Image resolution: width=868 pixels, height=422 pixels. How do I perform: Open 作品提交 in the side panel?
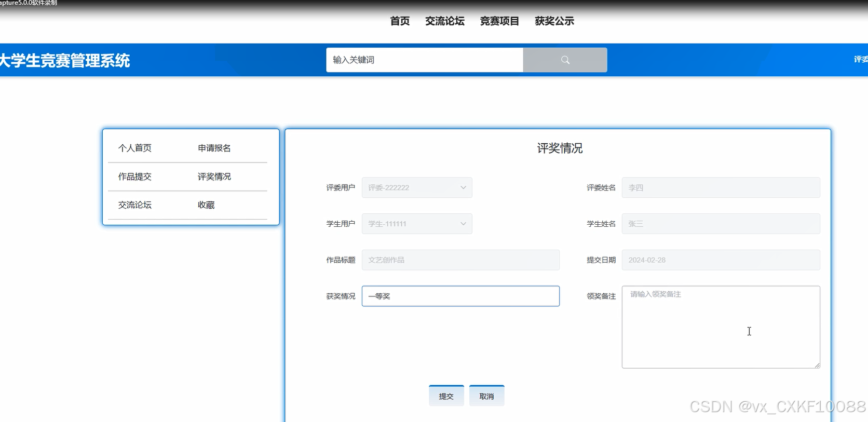(135, 176)
